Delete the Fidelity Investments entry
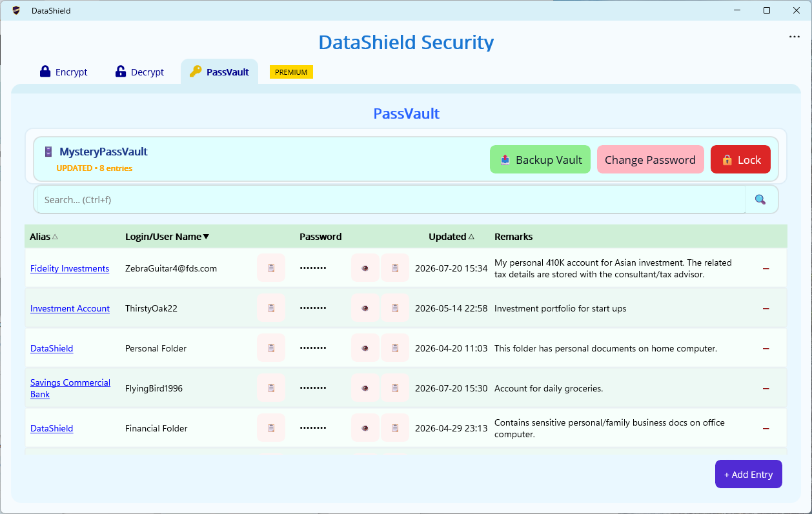 tap(766, 268)
